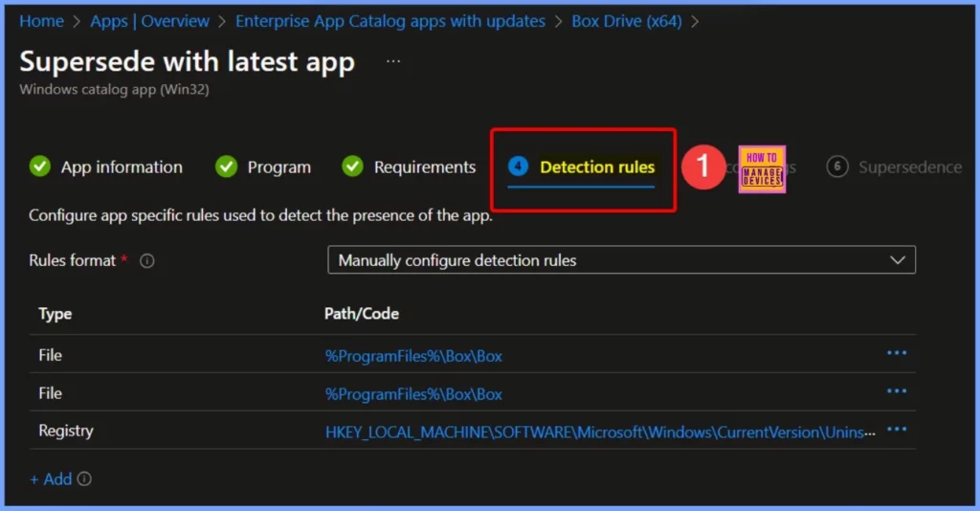
Task: Open the second %ProgramFiles%\Box\Box rule link
Action: pos(413,394)
